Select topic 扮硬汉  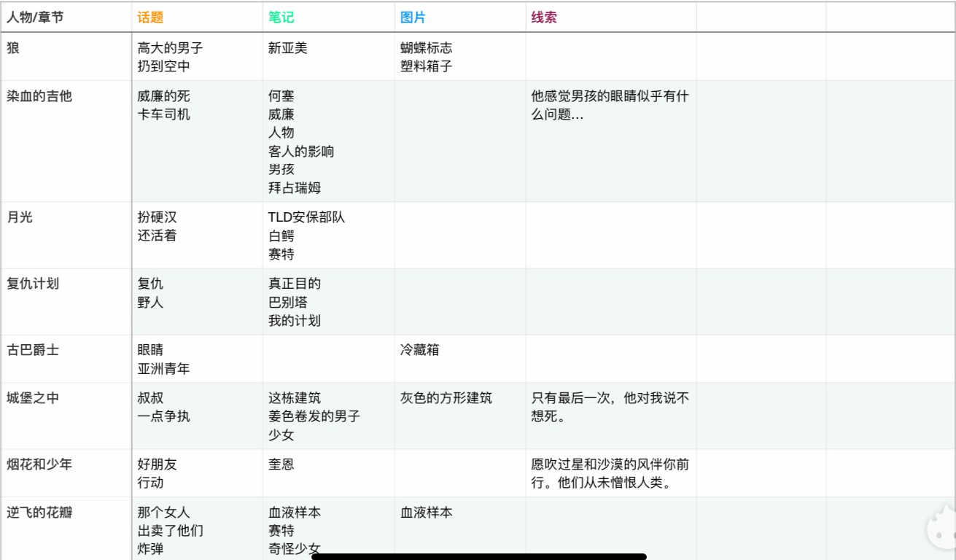pos(157,217)
